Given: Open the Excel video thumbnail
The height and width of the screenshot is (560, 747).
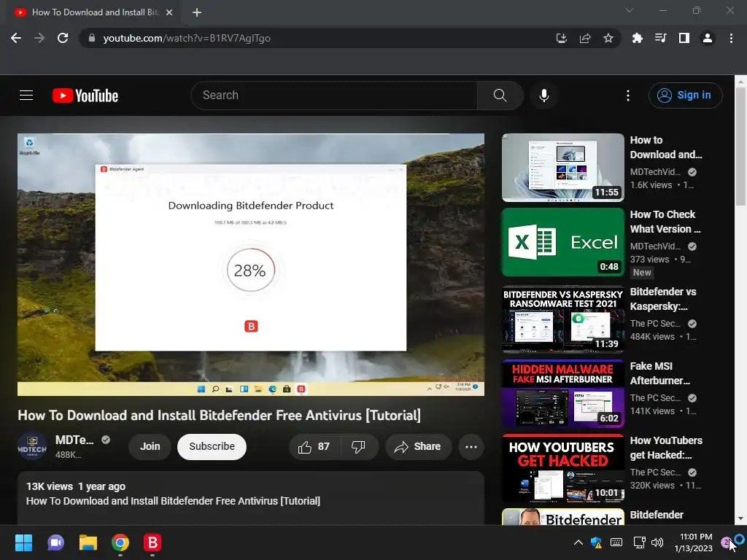Looking at the screenshot, I should point(562,242).
